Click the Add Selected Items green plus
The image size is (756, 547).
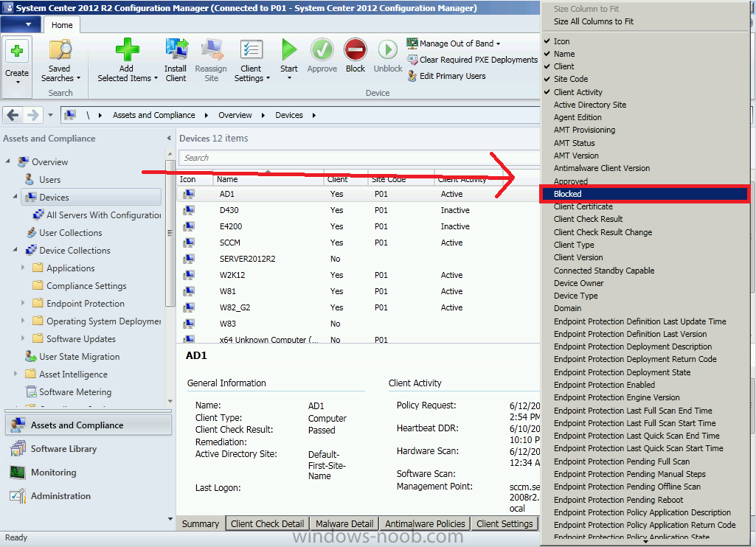127,49
